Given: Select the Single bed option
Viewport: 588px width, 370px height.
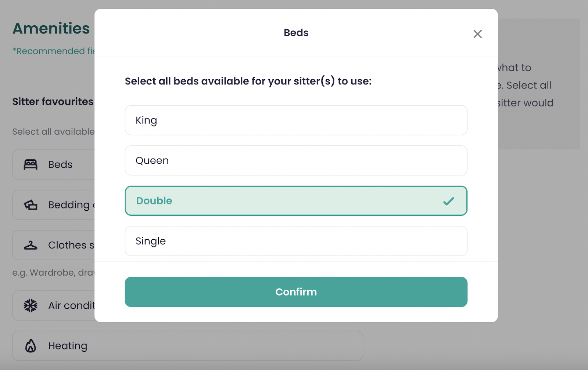Looking at the screenshot, I should 296,241.
